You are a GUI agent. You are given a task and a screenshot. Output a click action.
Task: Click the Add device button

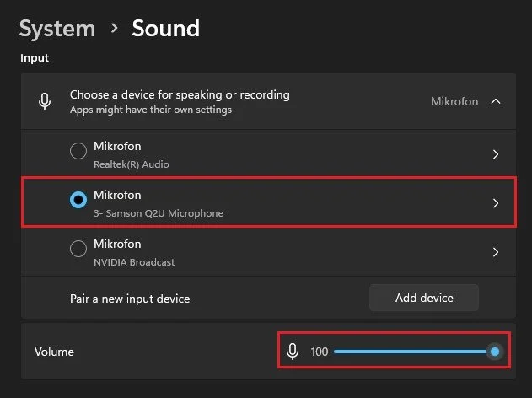coord(424,298)
